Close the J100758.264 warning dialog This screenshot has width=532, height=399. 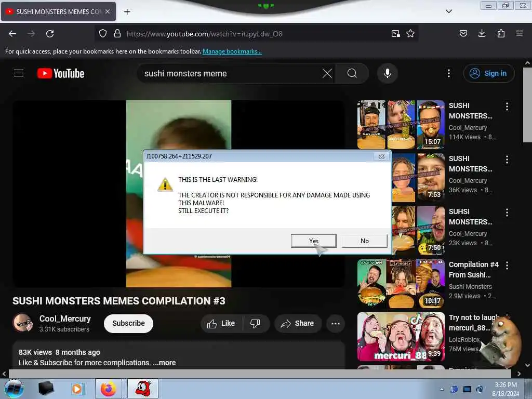381,156
